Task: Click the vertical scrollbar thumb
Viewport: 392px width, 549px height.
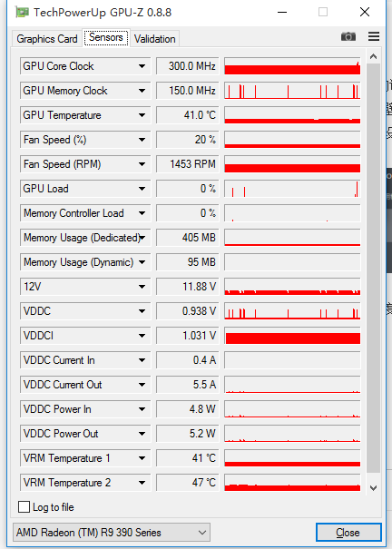Action: (374, 268)
